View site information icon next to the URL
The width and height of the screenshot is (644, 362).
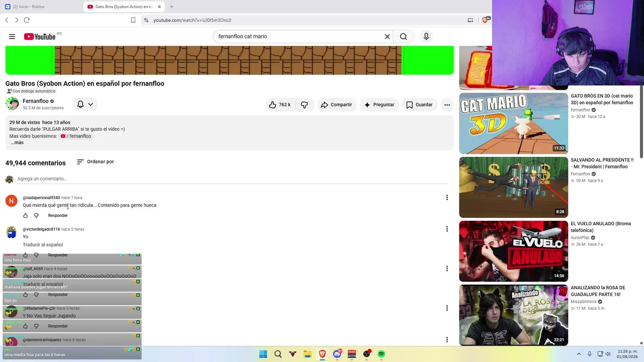pyautogui.click(x=146, y=20)
